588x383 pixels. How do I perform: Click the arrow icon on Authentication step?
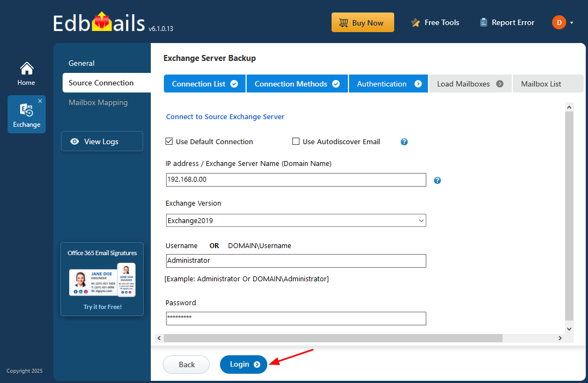click(x=418, y=84)
